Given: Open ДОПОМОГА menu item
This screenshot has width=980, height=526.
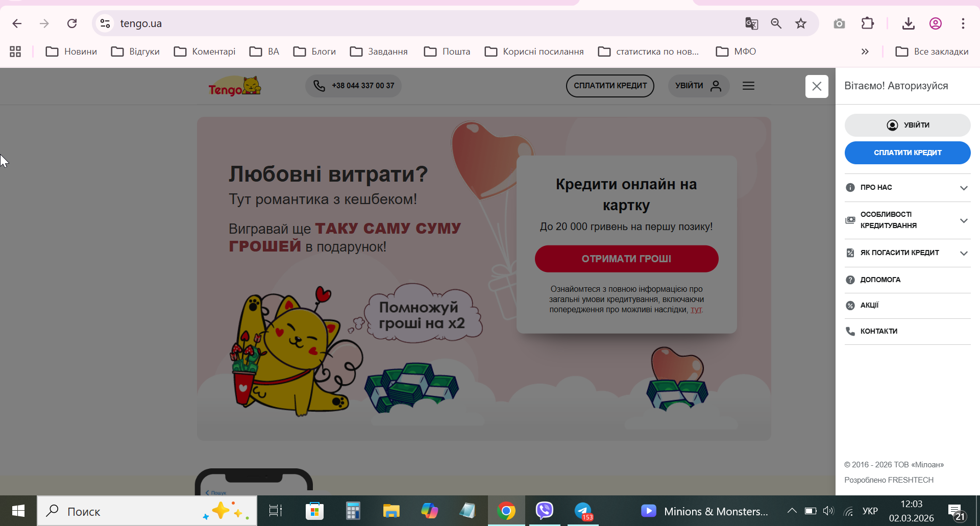Looking at the screenshot, I should pos(908,280).
